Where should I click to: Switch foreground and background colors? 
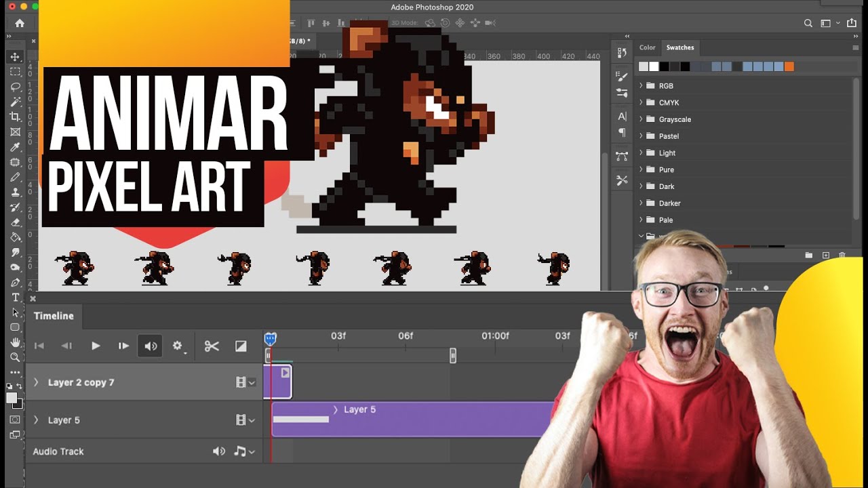[x=20, y=386]
